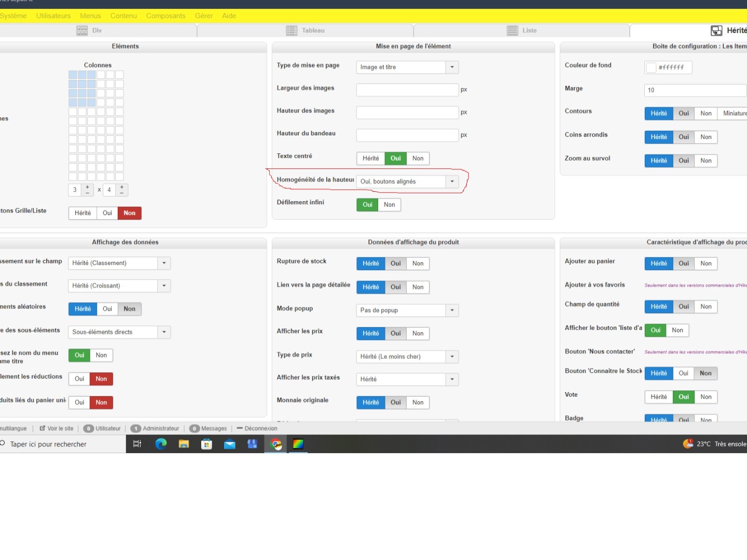Select the Hérité layout icon
The width and height of the screenshot is (747, 560).
[x=716, y=31]
